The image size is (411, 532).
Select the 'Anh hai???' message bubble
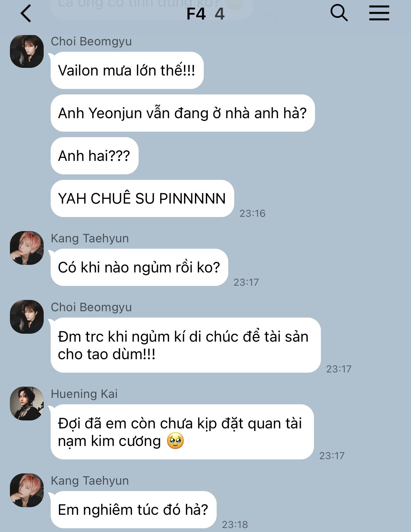94,156
